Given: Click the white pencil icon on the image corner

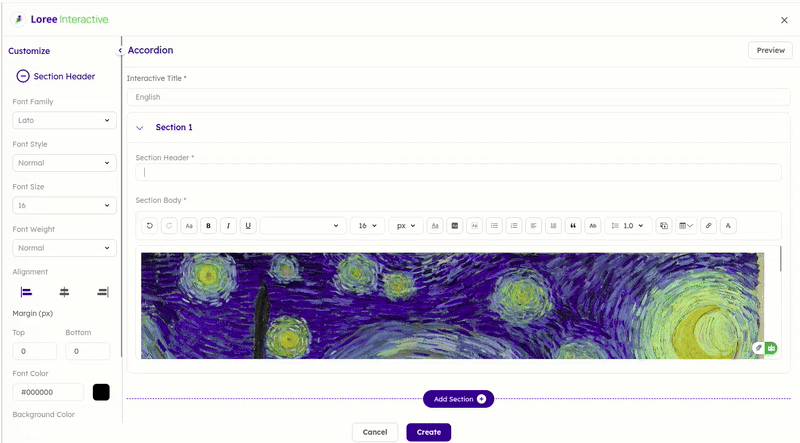Looking at the screenshot, I should click(759, 348).
